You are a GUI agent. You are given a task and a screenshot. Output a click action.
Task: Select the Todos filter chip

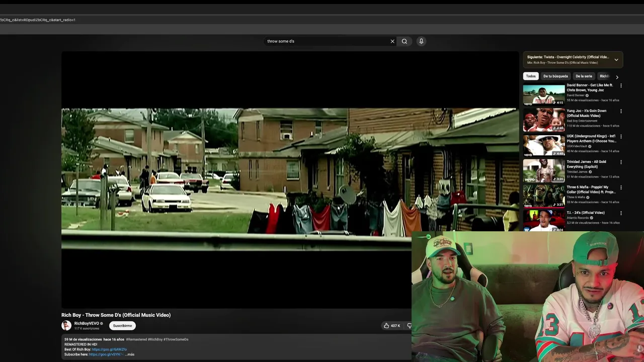[x=531, y=76]
